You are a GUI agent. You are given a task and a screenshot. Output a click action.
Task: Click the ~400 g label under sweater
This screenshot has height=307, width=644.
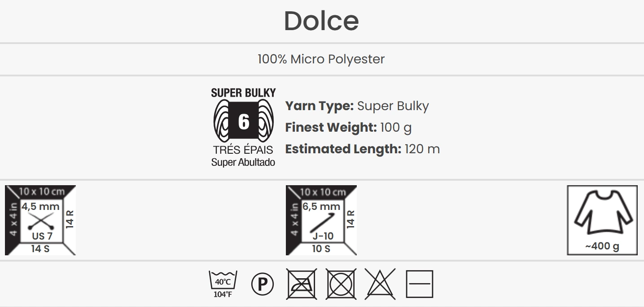click(x=602, y=246)
